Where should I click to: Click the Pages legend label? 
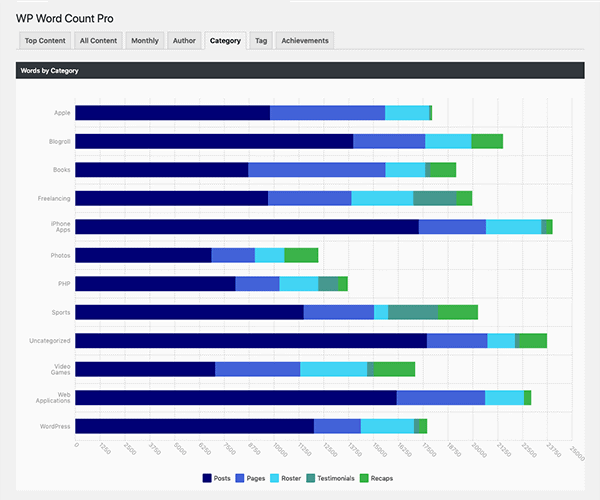coord(256,478)
